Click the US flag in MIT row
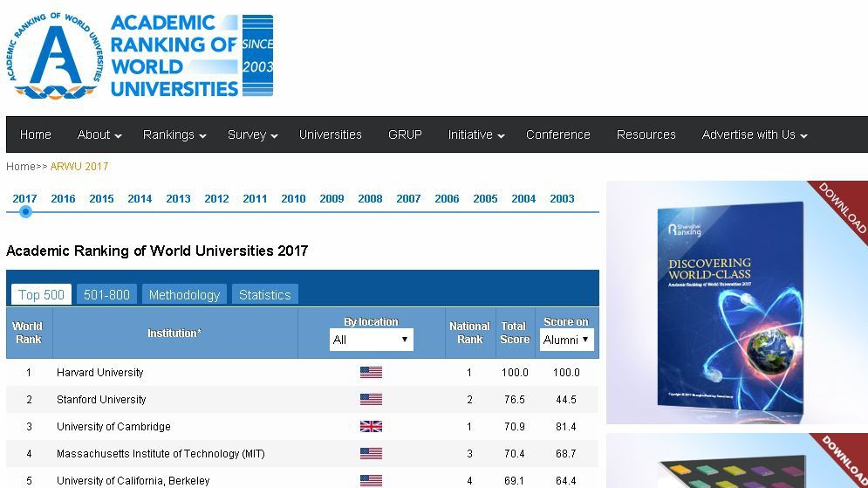 371,454
